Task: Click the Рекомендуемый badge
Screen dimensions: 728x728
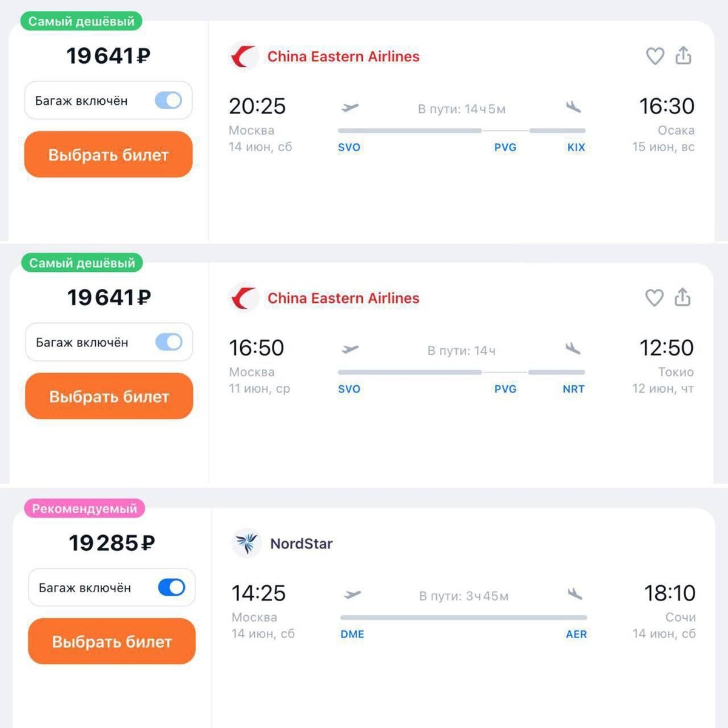Action: (84, 508)
